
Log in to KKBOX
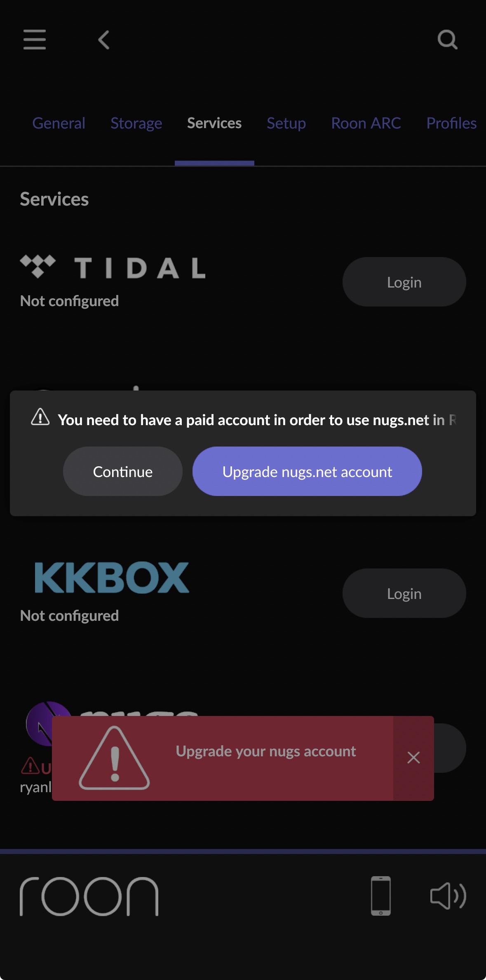pyautogui.click(x=404, y=593)
